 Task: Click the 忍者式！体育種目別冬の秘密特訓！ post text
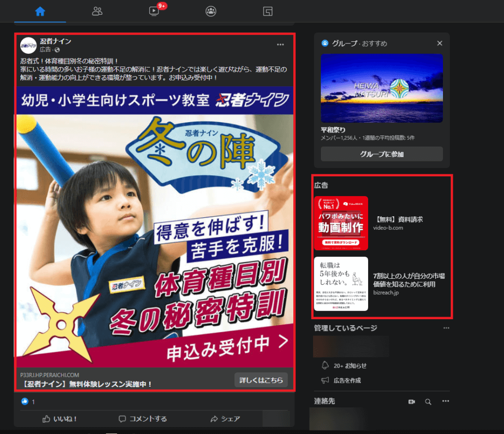click(x=69, y=61)
